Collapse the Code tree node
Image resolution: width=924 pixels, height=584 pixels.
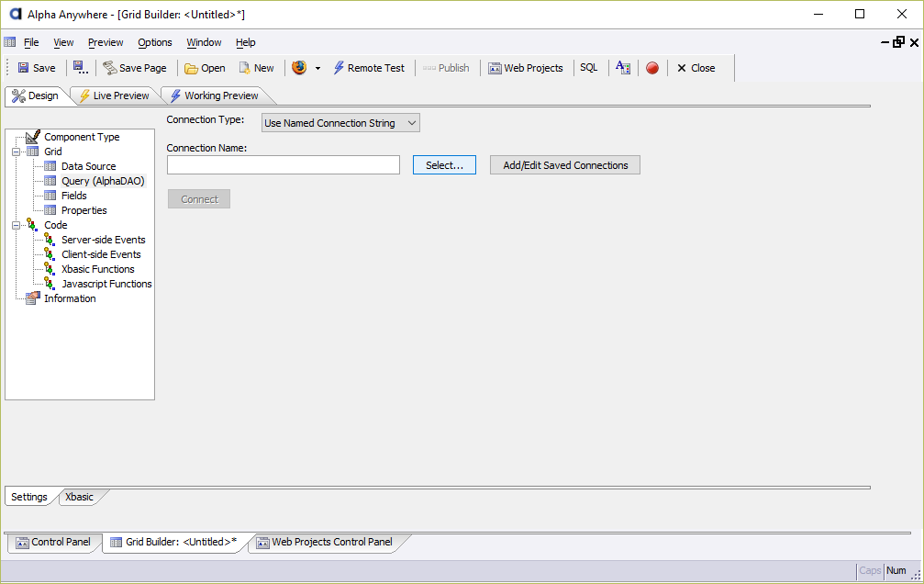coord(17,225)
